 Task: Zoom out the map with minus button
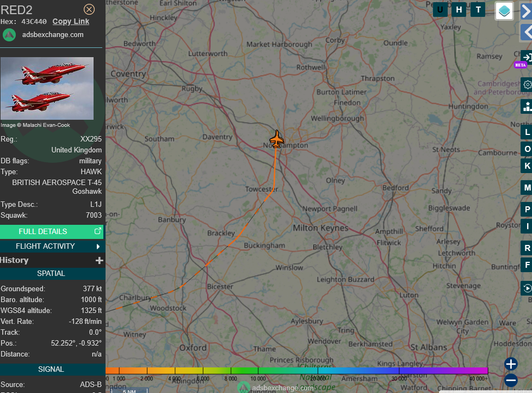tap(511, 380)
